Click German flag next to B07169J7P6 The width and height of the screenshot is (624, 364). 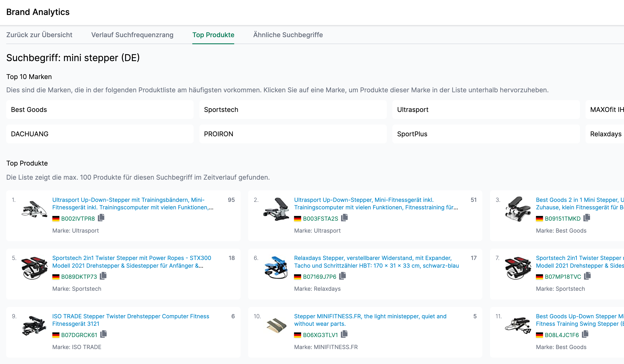[298, 277]
